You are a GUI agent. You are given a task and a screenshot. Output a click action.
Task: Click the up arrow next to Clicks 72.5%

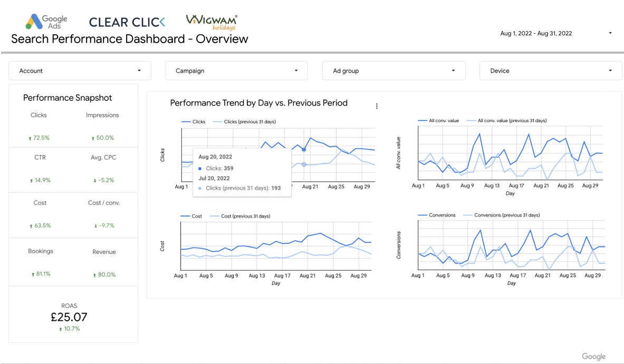(x=30, y=139)
